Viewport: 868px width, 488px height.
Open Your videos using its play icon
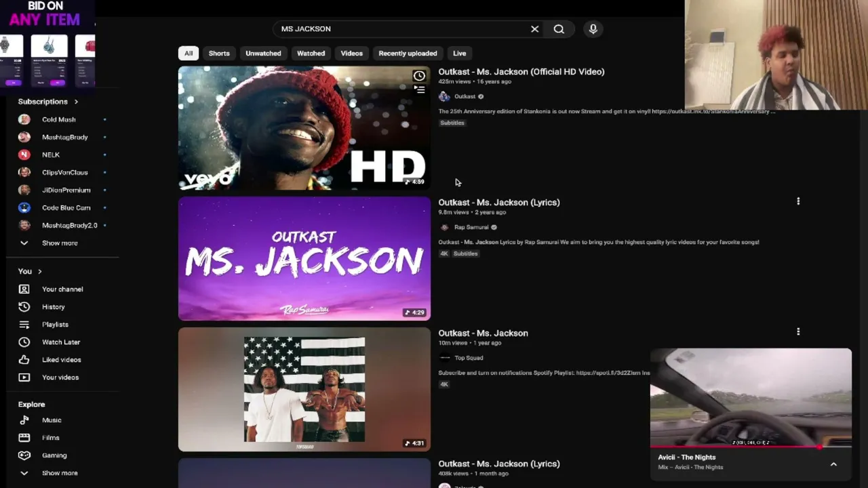tap(24, 378)
